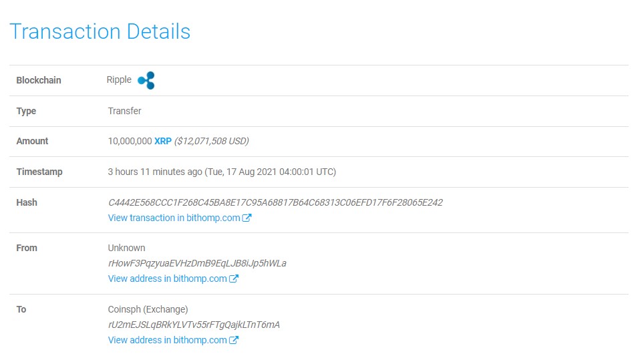Click recipient address starting with rU2mEJ

coord(194,325)
